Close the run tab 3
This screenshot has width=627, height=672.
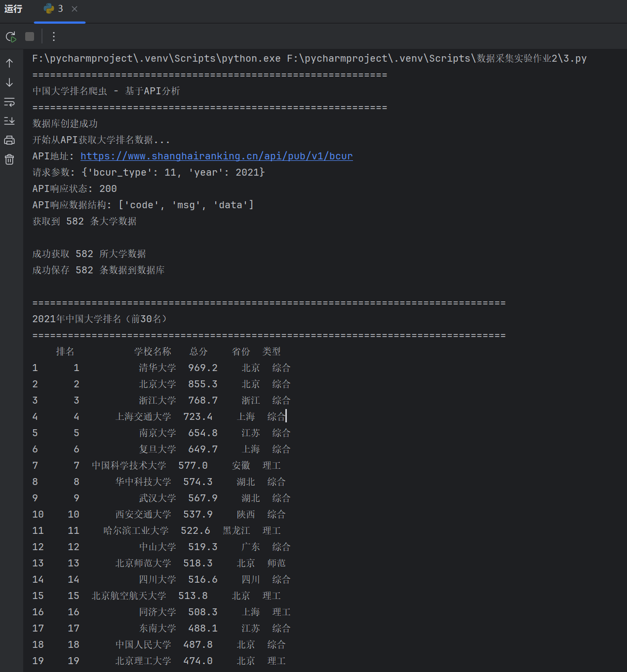75,9
